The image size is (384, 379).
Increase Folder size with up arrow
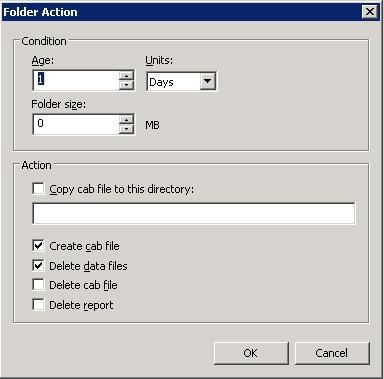(126, 119)
